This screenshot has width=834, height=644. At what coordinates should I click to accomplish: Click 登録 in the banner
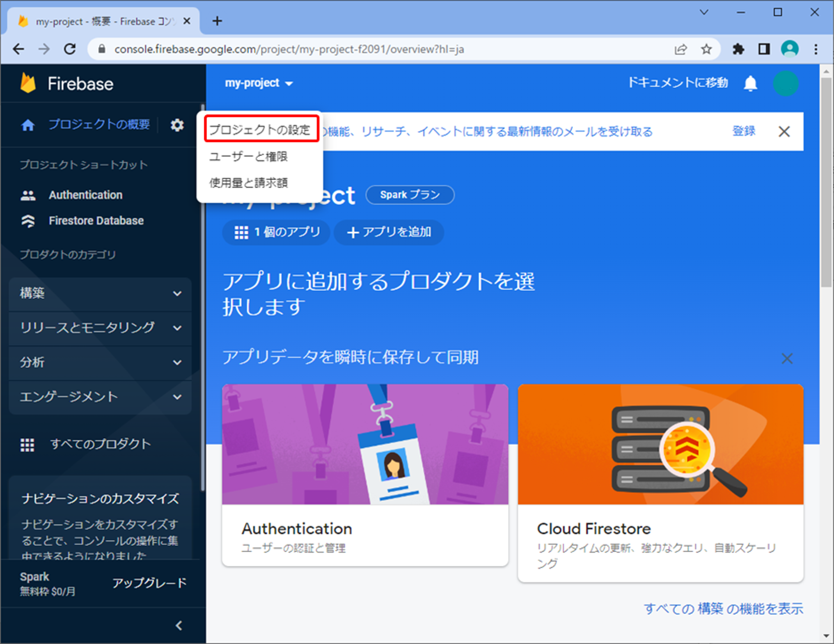click(744, 131)
